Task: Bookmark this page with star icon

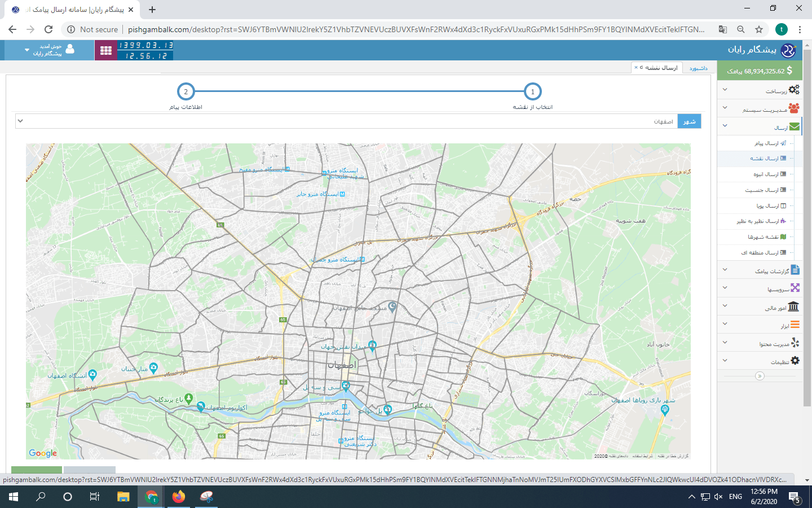Action: (x=759, y=29)
